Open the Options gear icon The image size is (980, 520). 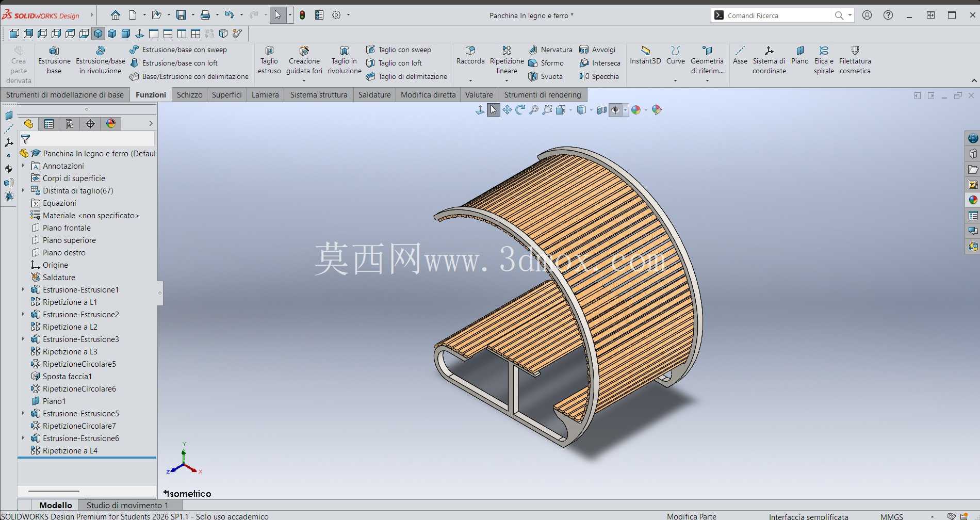336,15
